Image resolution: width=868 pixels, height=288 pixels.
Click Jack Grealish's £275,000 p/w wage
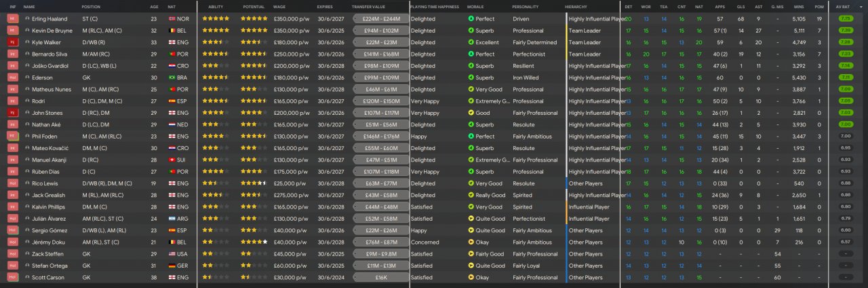[290, 195]
